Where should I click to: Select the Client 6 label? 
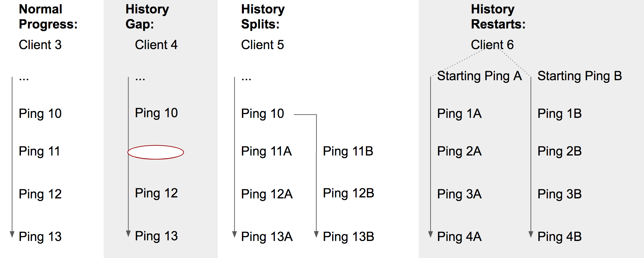click(x=492, y=45)
